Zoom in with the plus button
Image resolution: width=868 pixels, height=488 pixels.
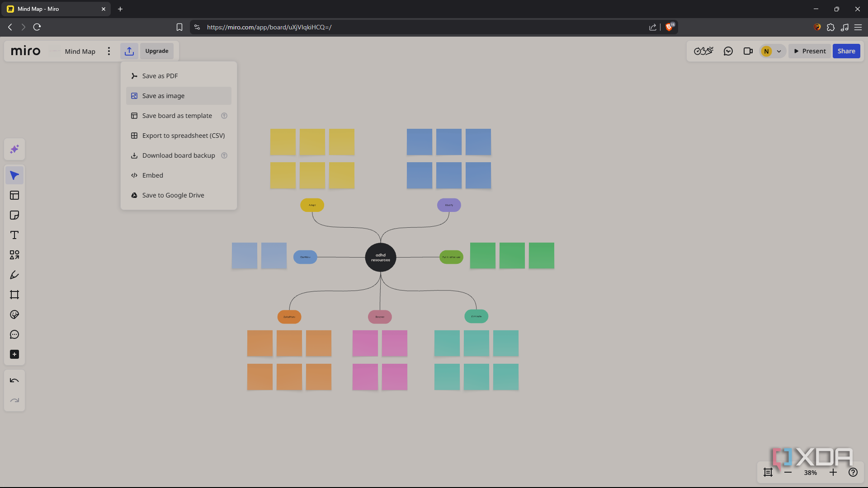tap(833, 472)
